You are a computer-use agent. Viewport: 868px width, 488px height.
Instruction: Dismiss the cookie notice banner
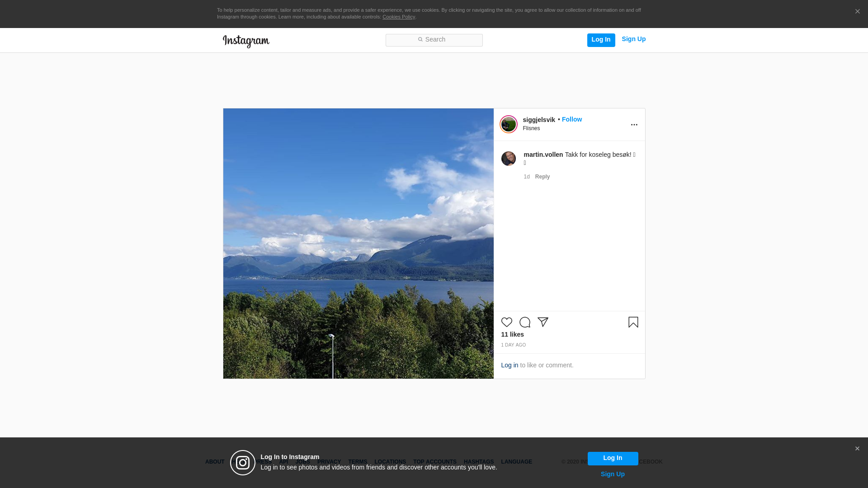(857, 12)
